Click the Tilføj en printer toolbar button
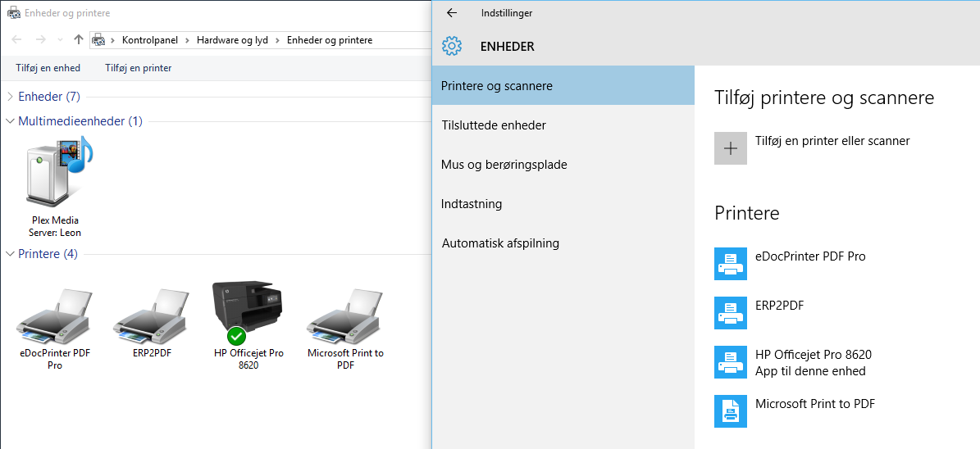Screen dimensions: 980x449 click(x=138, y=68)
